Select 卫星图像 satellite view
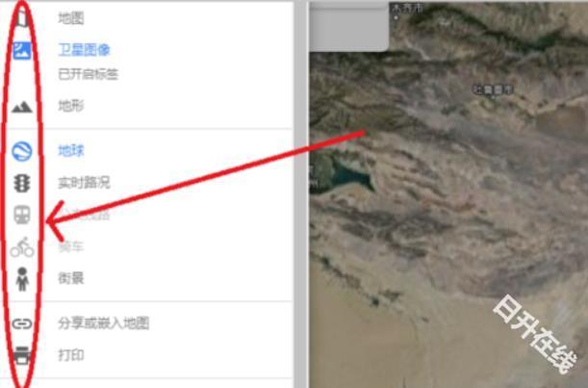This screenshot has width=588, height=388. point(84,50)
